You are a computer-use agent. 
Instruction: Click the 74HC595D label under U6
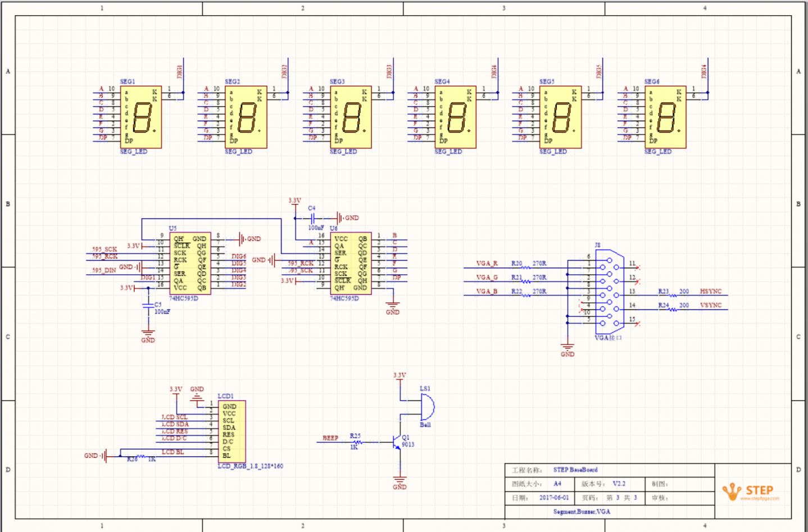pyautogui.click(x=344, y=298)
